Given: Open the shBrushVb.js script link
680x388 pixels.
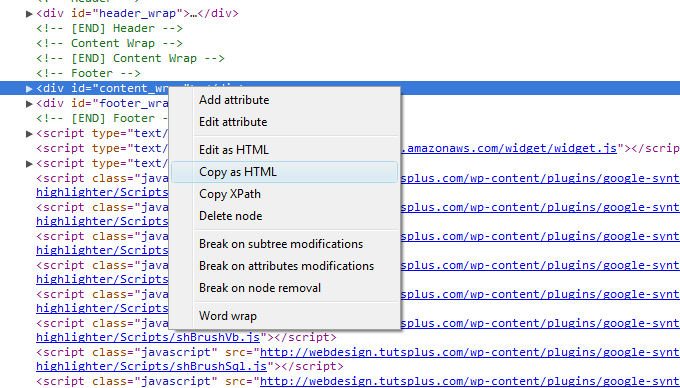Looking at the screenshot, I should (x=148, y=337).
